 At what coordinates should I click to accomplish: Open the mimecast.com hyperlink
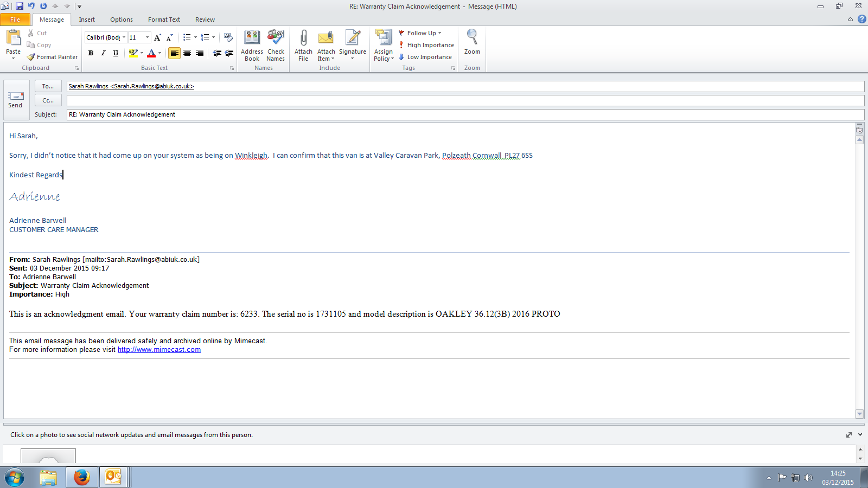(x=159, y=350)
